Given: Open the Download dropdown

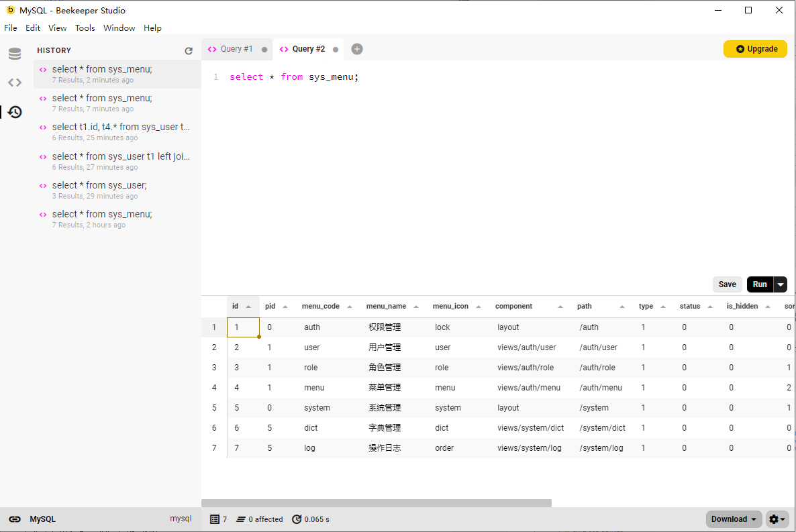Looking at the screenshot, I should coord(734,519).
